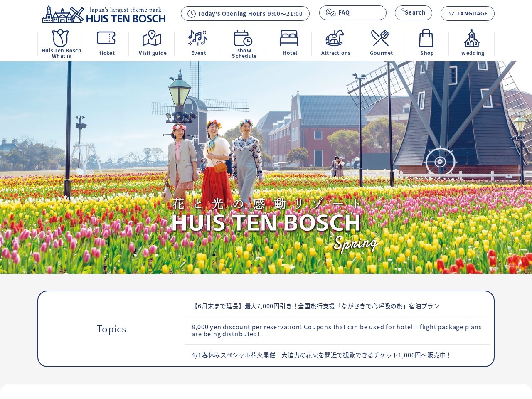Open the Attractions carousel horse icon

click(x=335, y=38)
